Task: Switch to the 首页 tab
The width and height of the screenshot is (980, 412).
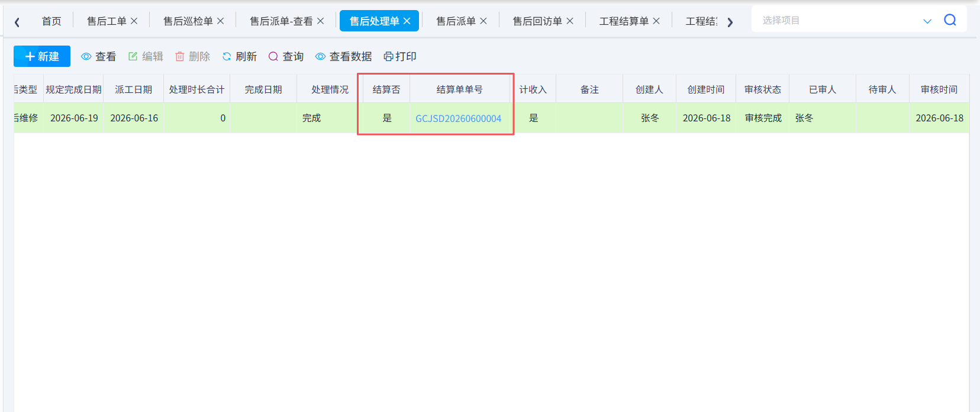Action: pyautogui.click(x=51, y=21)
